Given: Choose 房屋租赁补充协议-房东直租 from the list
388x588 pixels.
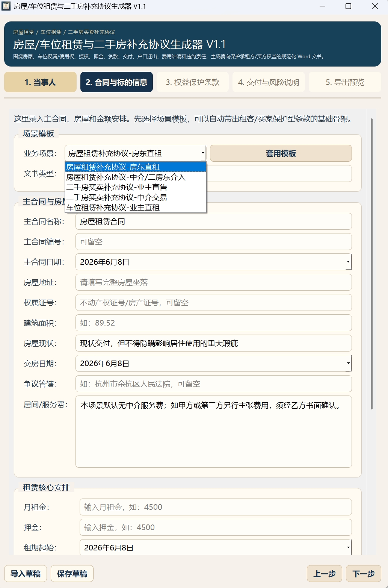Looking at the screenshot, I should (136, 167).
